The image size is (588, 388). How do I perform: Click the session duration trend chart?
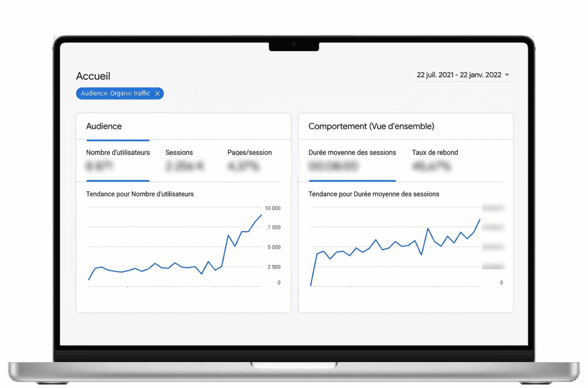[395, 247]
